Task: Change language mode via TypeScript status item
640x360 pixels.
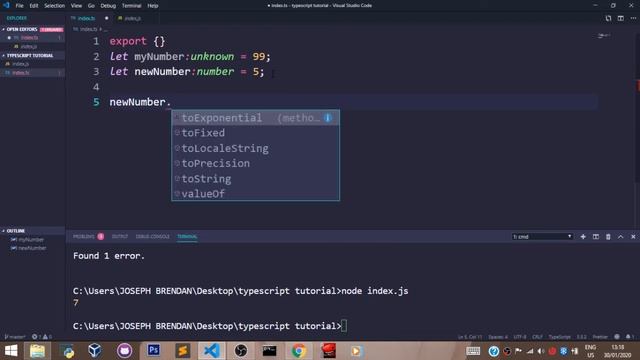Action: pyautogui.click(x=559, y=337)
